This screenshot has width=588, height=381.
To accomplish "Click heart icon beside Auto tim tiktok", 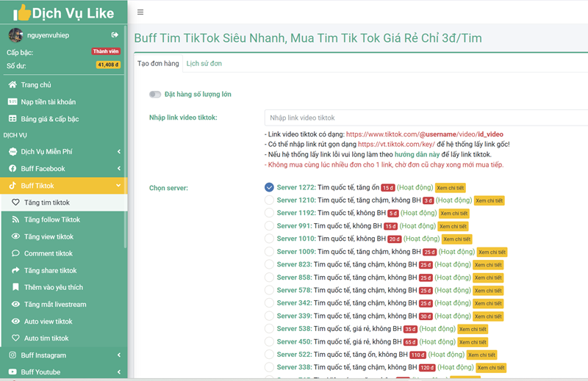I will 15,338.
